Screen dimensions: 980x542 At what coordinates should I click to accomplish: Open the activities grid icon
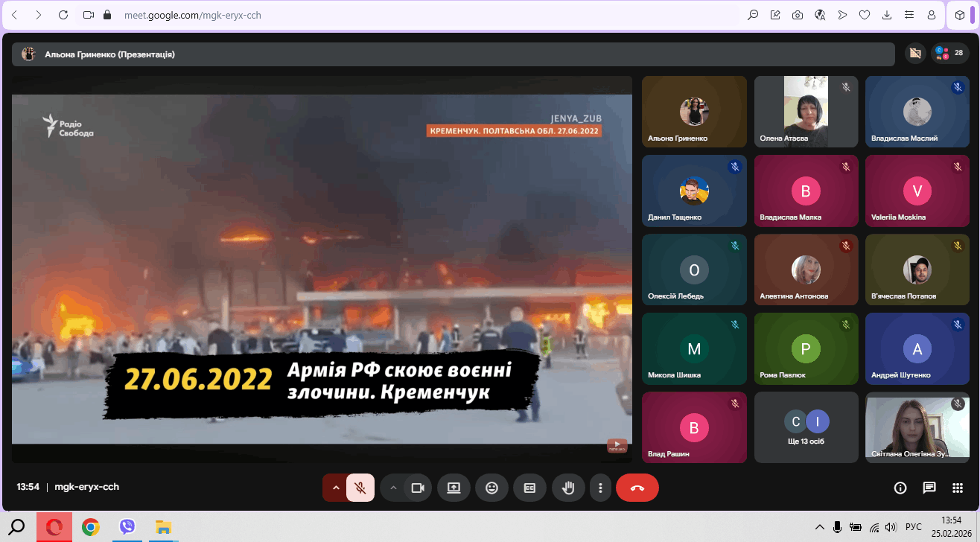coord(958,488)
